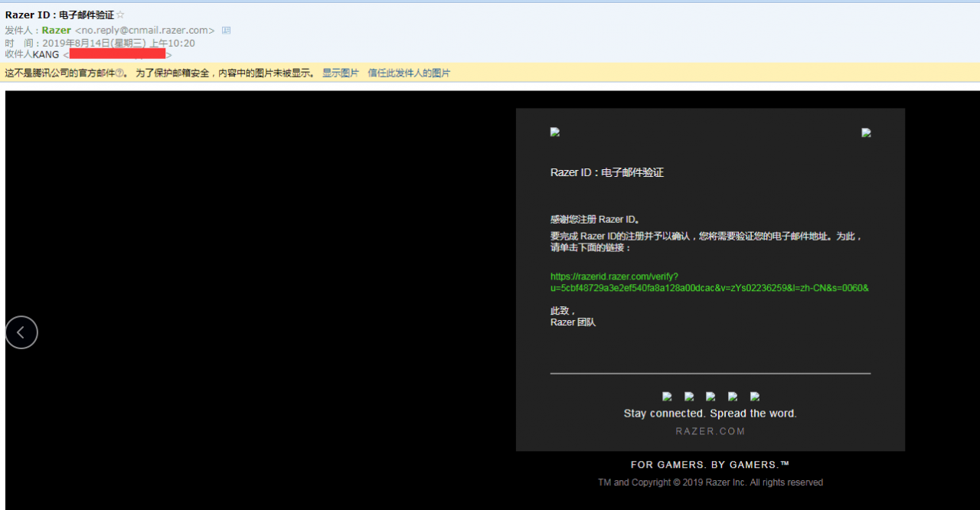Visit RAZER.COM footer link
980x510 pixels.
710,431
